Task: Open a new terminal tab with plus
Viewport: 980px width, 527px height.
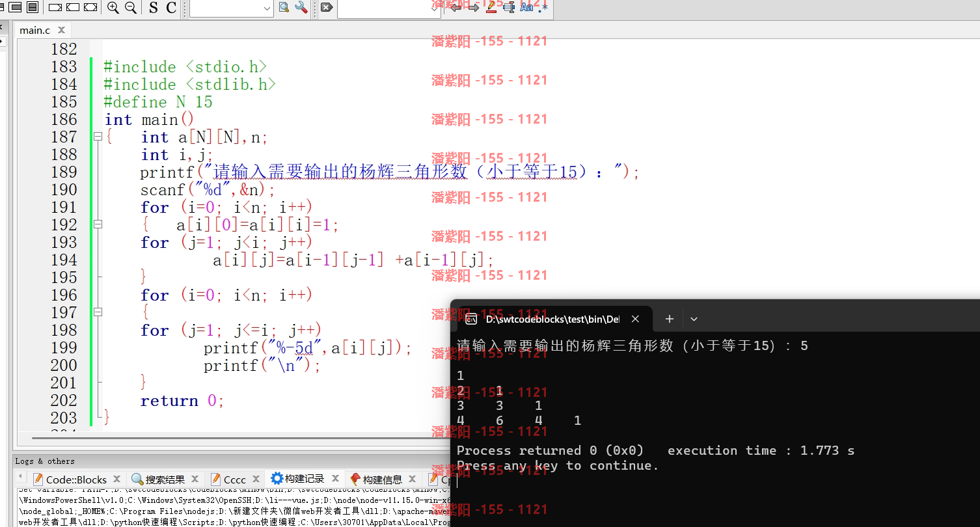Action: 669,319
